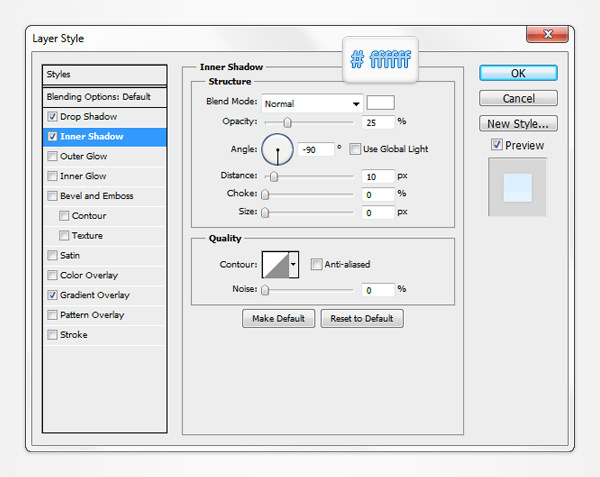
Task: Open the New Style dialog button
Action: [x=517, y=124]
